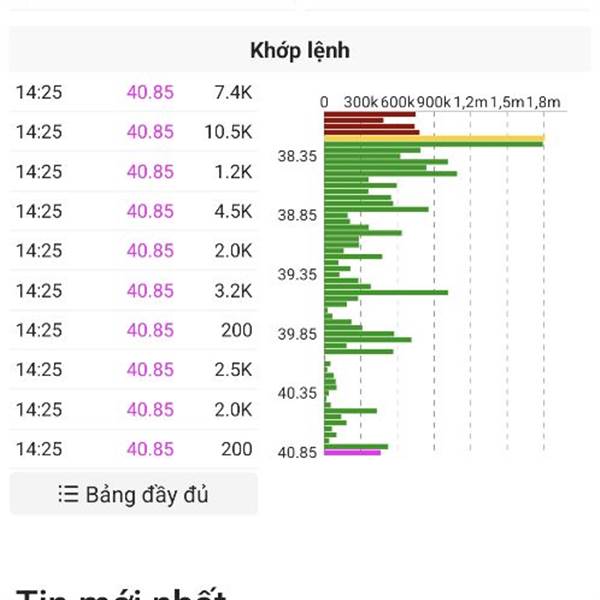600x600 pixels.
Task: Click the 1,8m volume axis label
Action: [x=542, y=102]
